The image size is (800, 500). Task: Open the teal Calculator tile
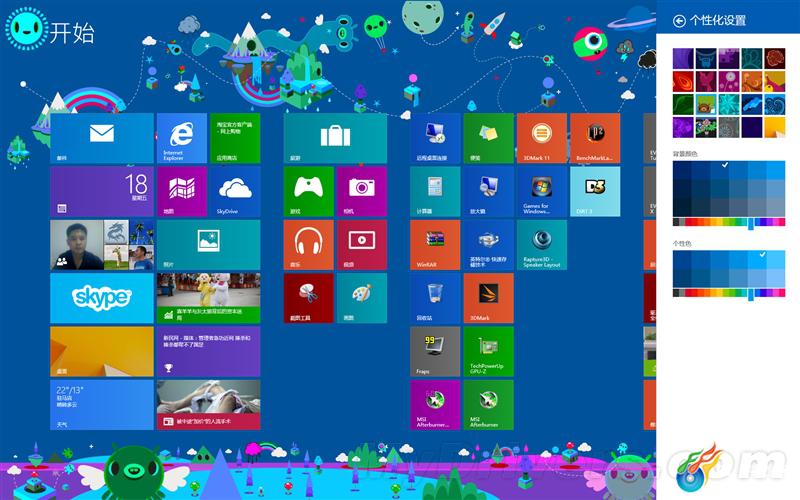pyautogui.click(x=435, y=192)
